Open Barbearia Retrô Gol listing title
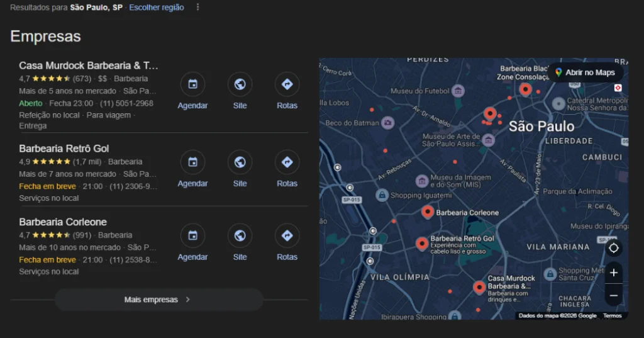 pos(64,149)
